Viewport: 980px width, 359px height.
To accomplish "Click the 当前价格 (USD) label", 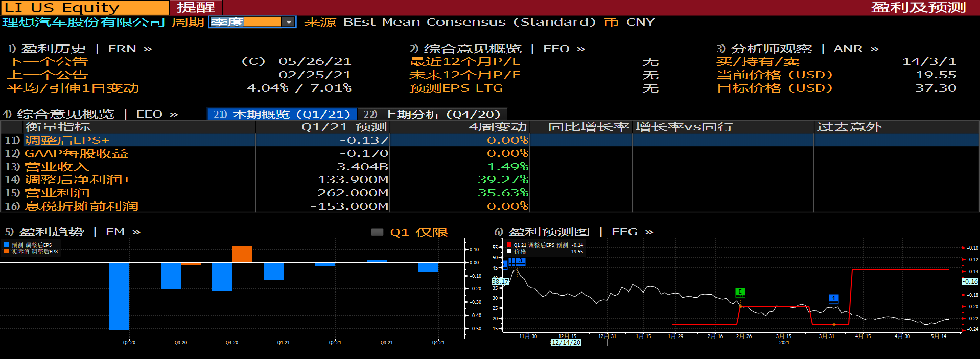I will [775, 75].
